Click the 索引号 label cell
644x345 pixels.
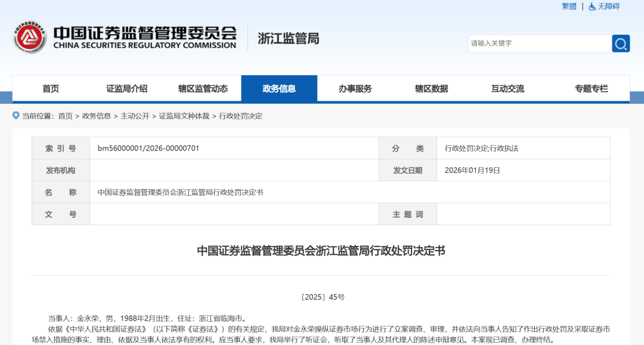click(61, 149)
